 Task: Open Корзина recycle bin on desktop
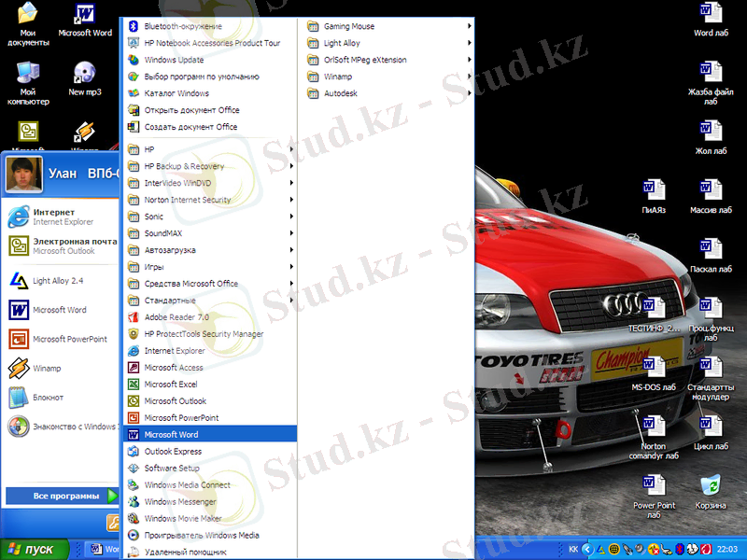[x=711, y=486]
